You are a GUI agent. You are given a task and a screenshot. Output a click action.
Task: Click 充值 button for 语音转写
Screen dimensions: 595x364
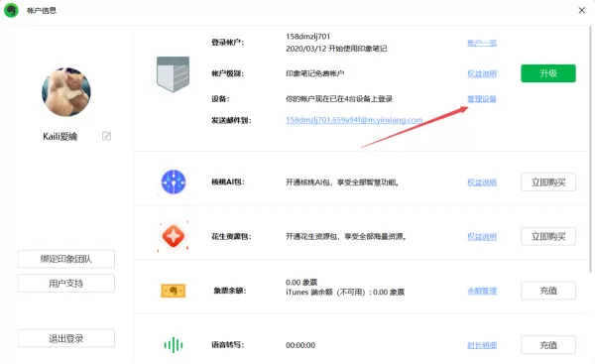[548, 345]
